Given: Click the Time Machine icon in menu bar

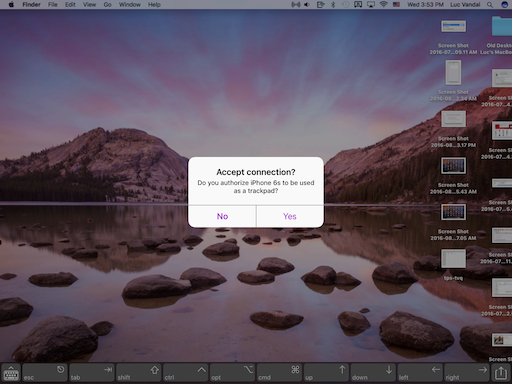Looking at the screenshot, I should pos(345,5).
